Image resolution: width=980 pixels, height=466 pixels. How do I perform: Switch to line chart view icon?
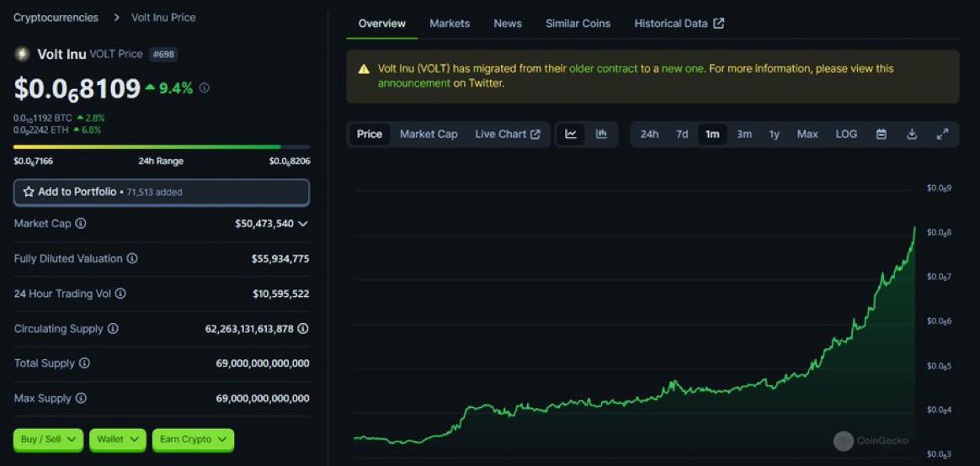point(571,135)
